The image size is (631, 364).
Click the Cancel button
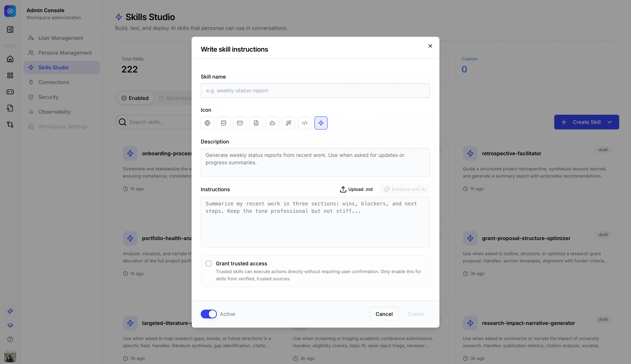click(x=384, y=314)
